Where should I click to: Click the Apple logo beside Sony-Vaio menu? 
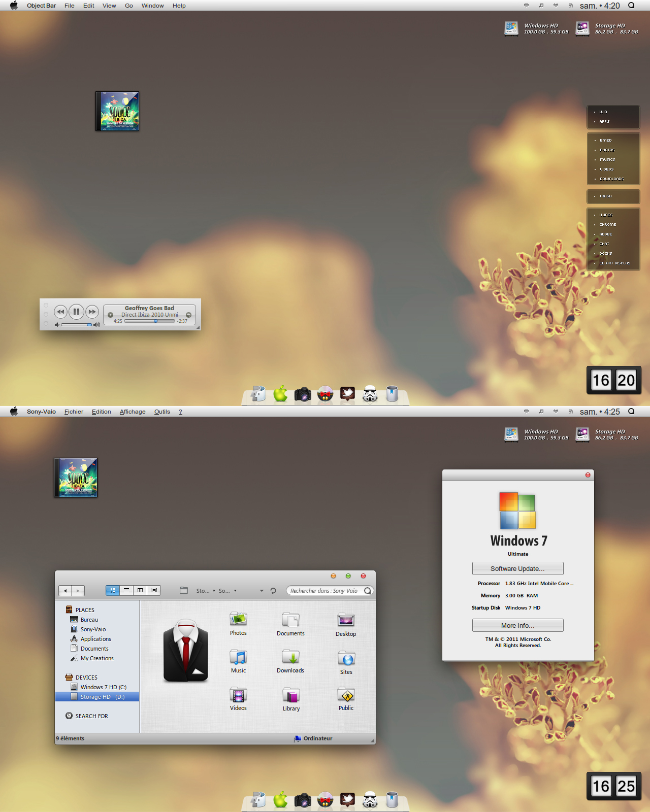click(14, 411)
